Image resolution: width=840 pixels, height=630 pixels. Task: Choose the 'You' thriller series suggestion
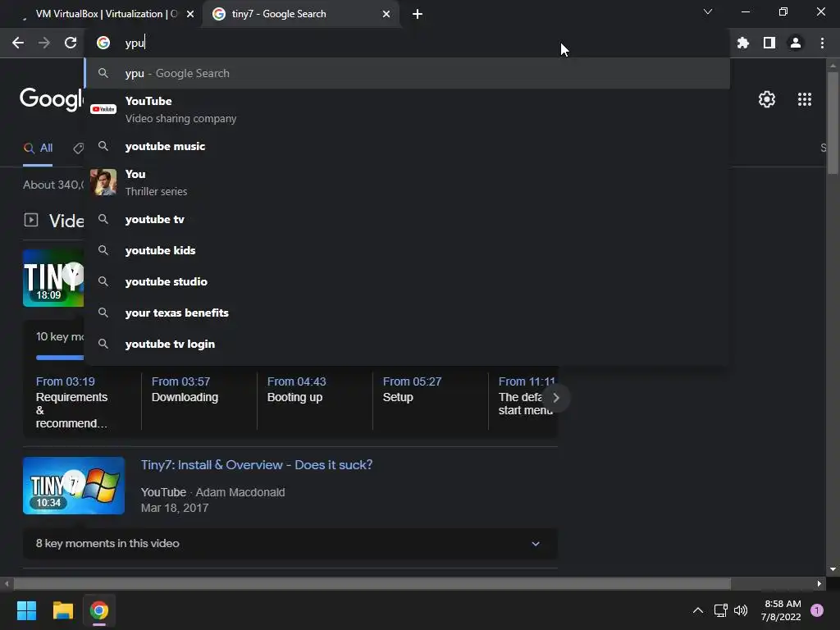(x=407, y=182)
